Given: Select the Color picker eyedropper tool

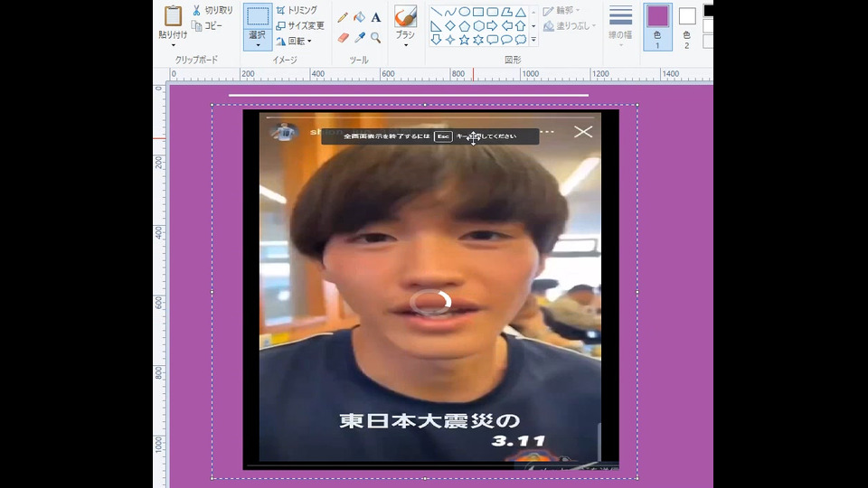Looking at the screenshot, I should (359, 38).
